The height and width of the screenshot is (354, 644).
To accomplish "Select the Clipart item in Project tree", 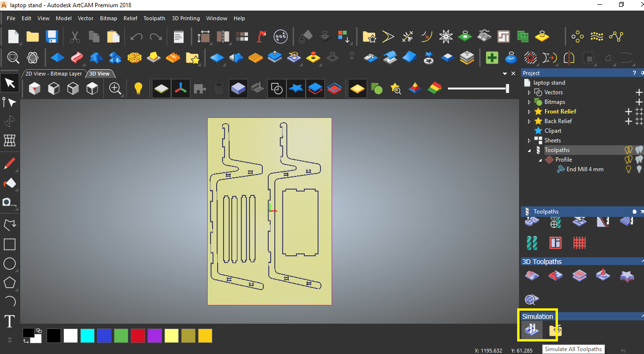I will [x=553, y=131].
